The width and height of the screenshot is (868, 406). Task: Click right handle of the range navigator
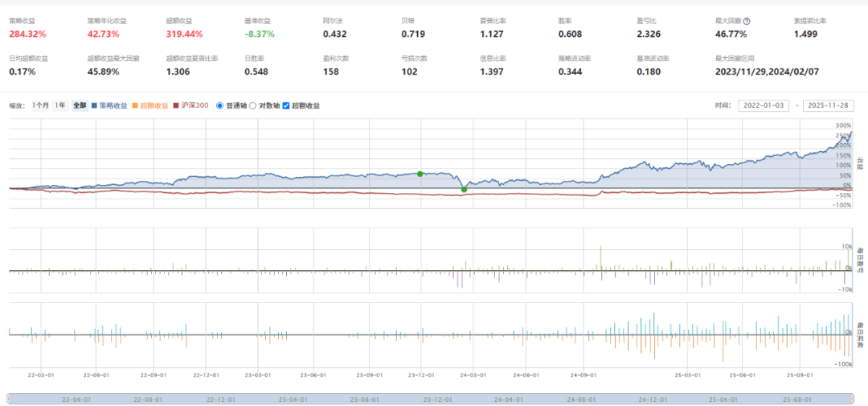854,399
